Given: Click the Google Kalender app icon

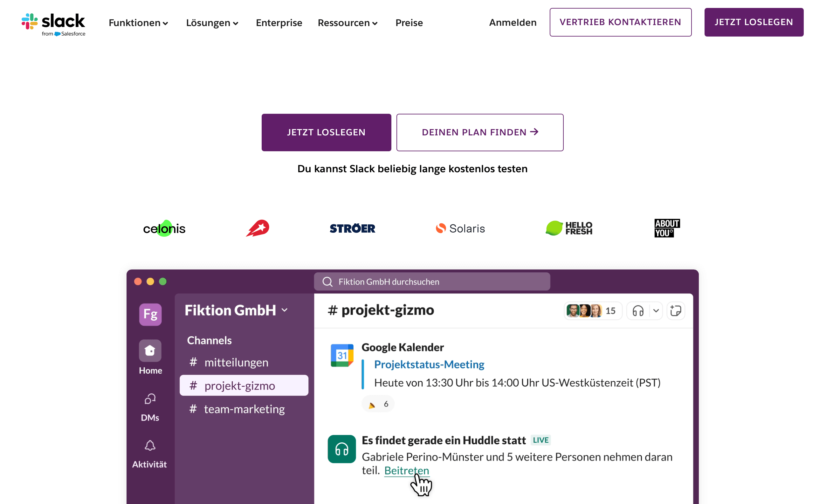Looking at the screenshot, I should click(341, 356).
